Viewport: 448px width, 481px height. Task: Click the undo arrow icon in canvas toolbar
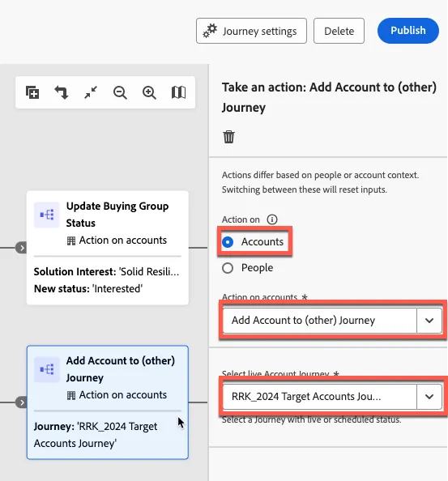61,92
